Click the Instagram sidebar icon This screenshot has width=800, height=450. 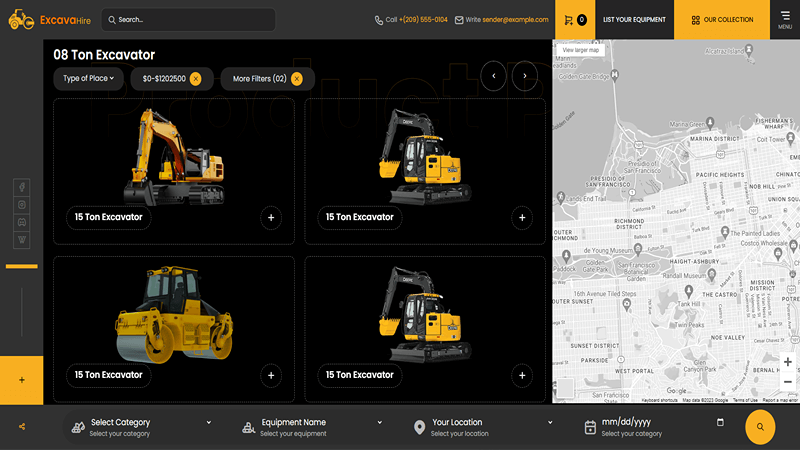[21, 205]
